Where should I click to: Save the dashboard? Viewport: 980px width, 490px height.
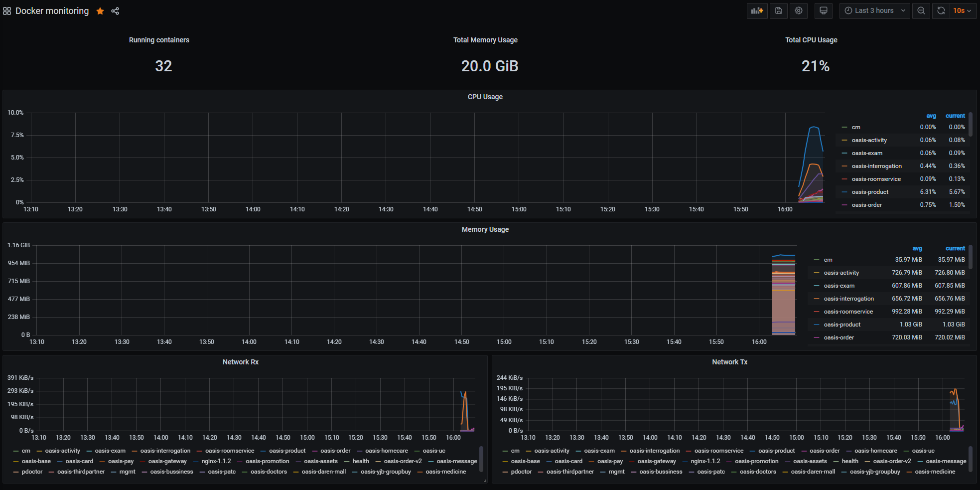tap(779, 10)
